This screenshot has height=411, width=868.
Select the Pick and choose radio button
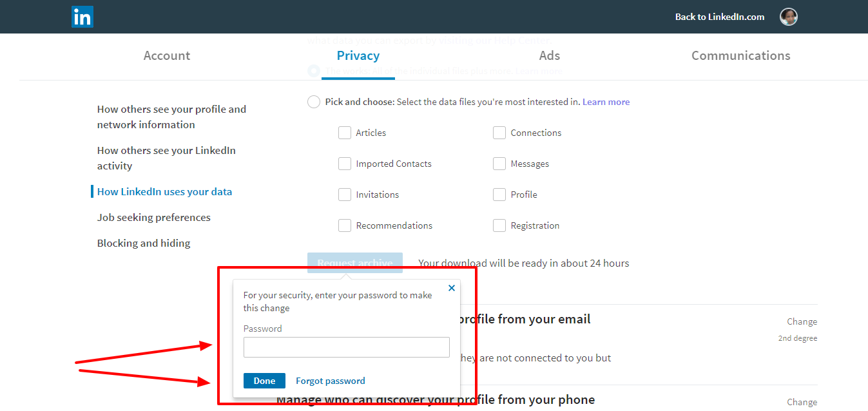coord(314,102)
